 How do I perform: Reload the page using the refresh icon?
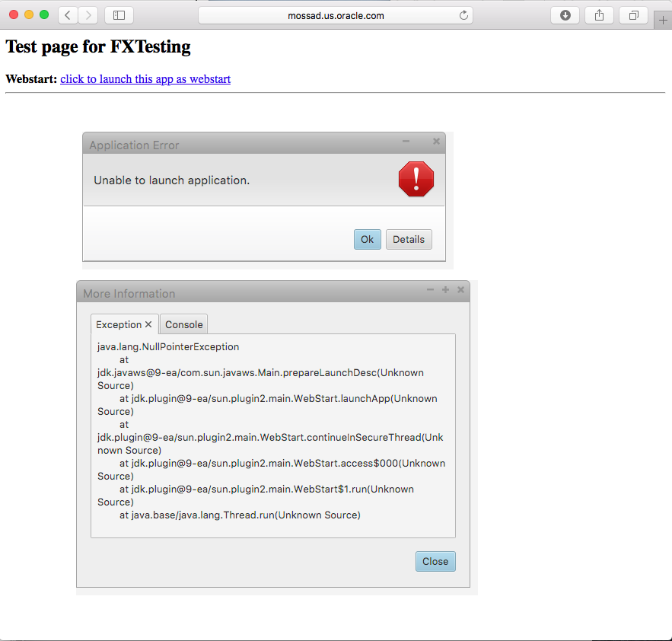click(x=463, y=15)
